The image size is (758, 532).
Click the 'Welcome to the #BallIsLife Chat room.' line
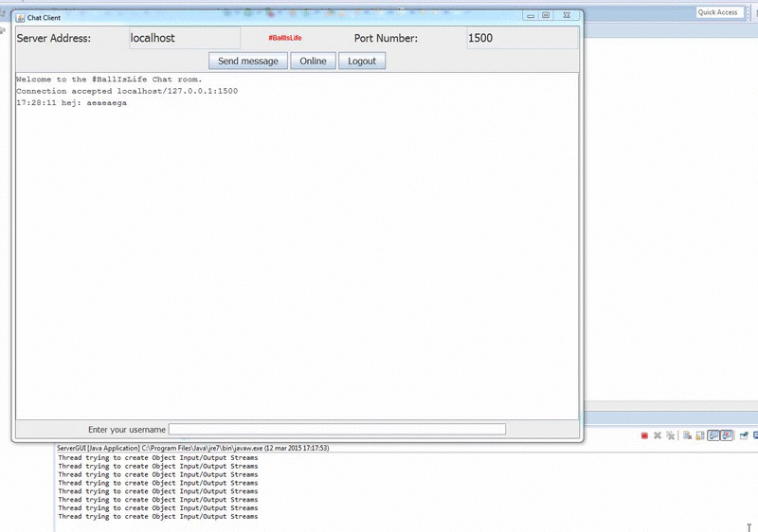[x=109, y=80]
